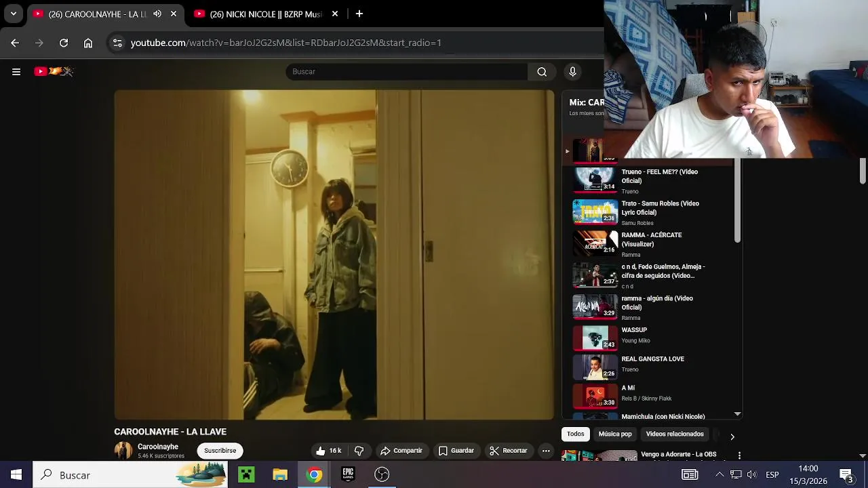Change the ESP input language
Screen dimensions: 868x488
772,475
